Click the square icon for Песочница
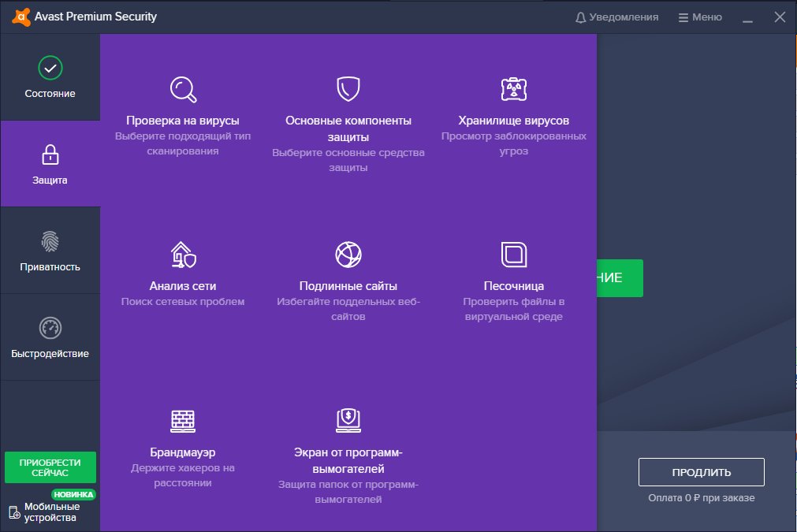Screen dimensions: 797x532 [514, 255]
